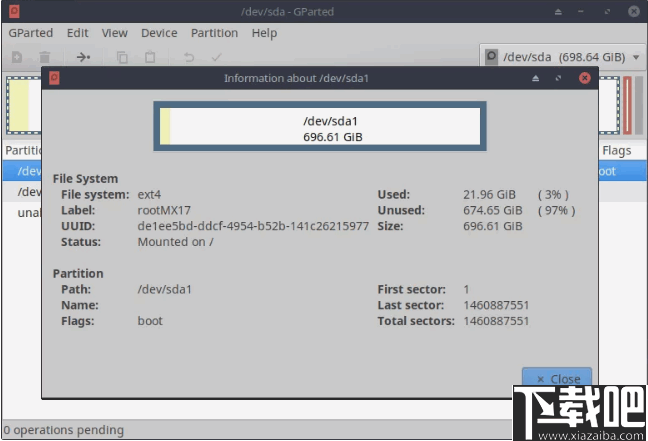The image size is (648, 441).
Task: Click the status text Mounted on /
Action: (175, 242)
